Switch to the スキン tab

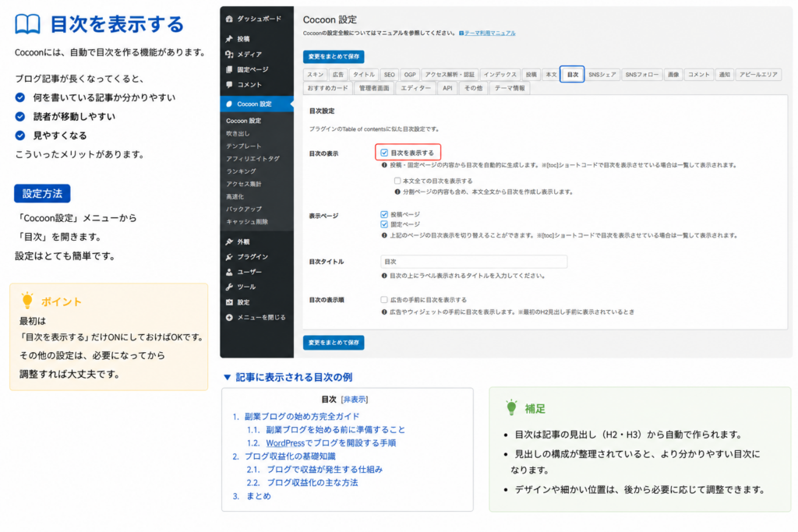click(x=315, y=74)
